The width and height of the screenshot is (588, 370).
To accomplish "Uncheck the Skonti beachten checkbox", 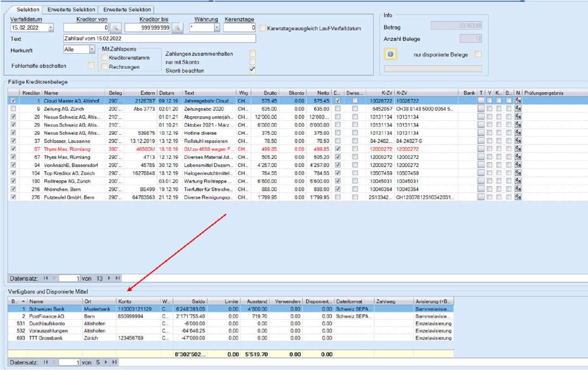I will coord(252,70).
